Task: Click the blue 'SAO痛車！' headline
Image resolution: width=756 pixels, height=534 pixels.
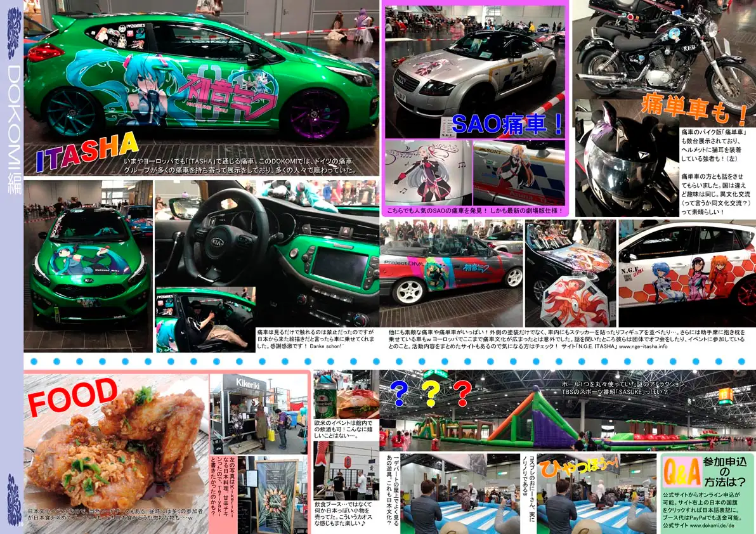Action: click(507, 124)
